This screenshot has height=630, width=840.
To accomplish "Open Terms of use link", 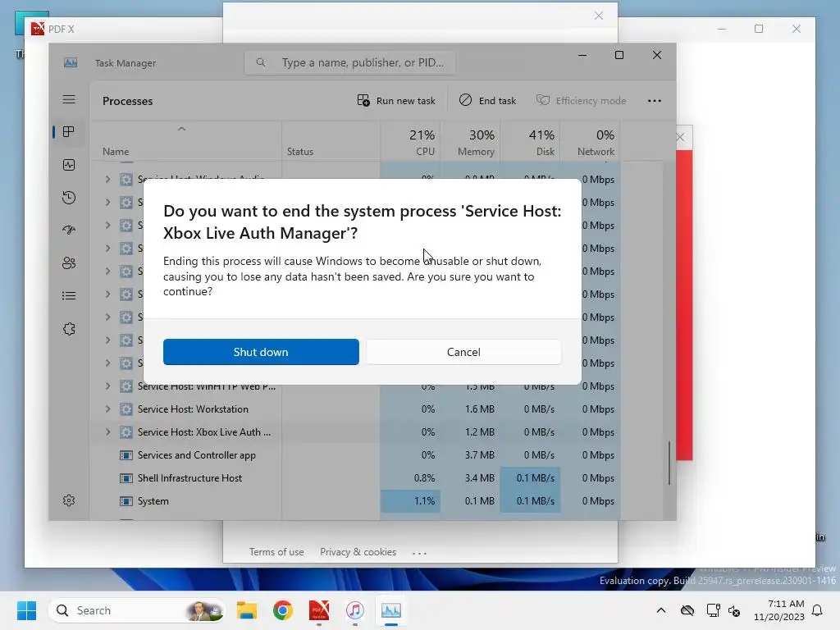I will 276,552.
